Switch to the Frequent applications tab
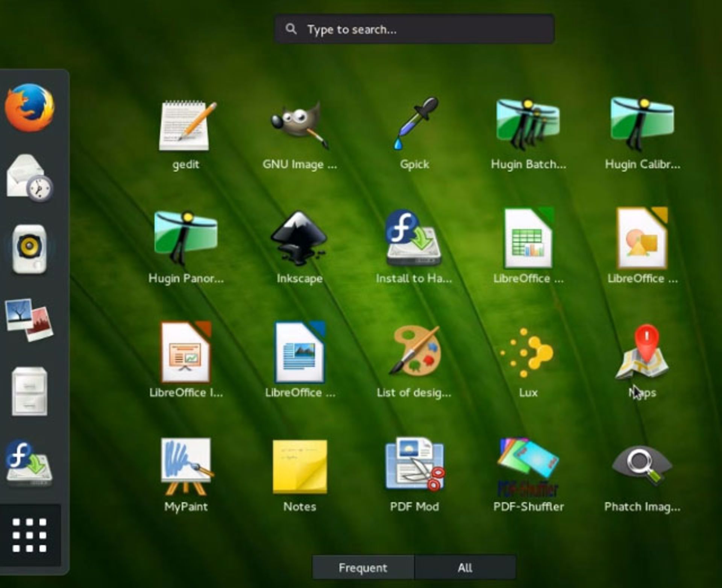 tap(363, 567)
